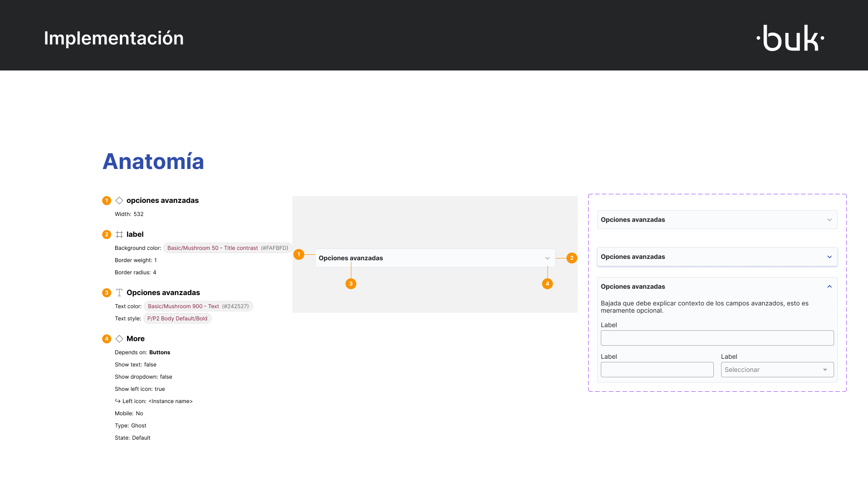Click the 'Implementación' header title
The height and width of the screenshot is (488, 868).
click(113, 38)
